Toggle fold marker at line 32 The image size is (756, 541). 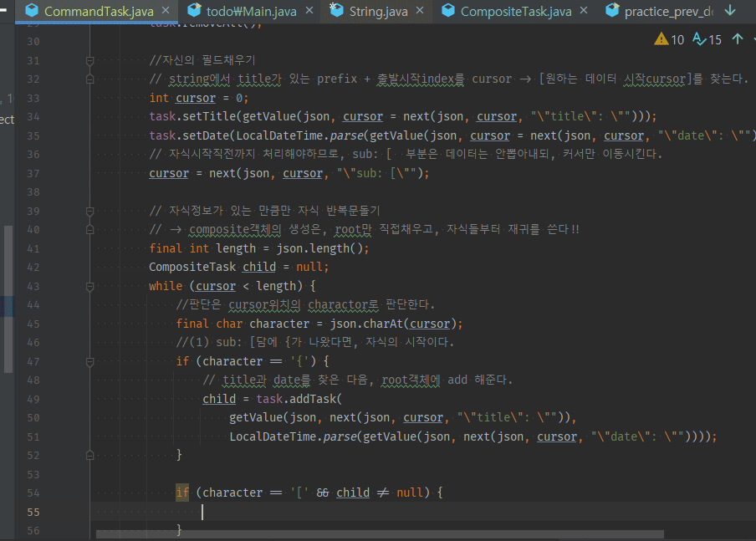(x=89, y=79)
